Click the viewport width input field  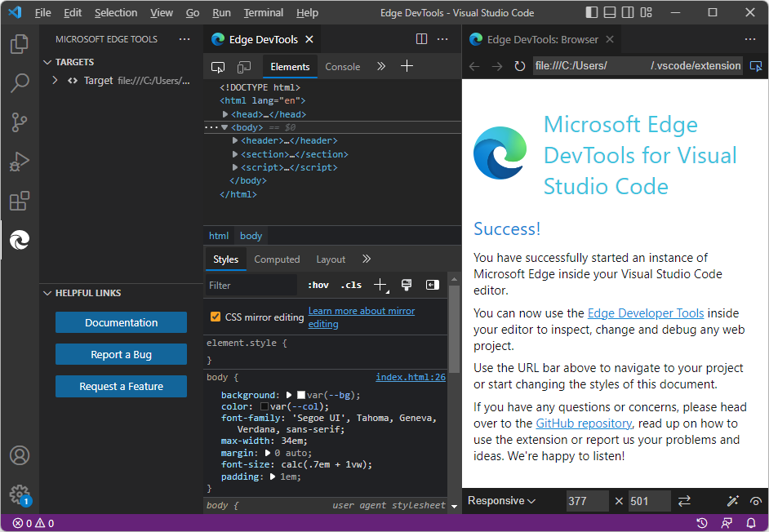(x=587, y=500)
